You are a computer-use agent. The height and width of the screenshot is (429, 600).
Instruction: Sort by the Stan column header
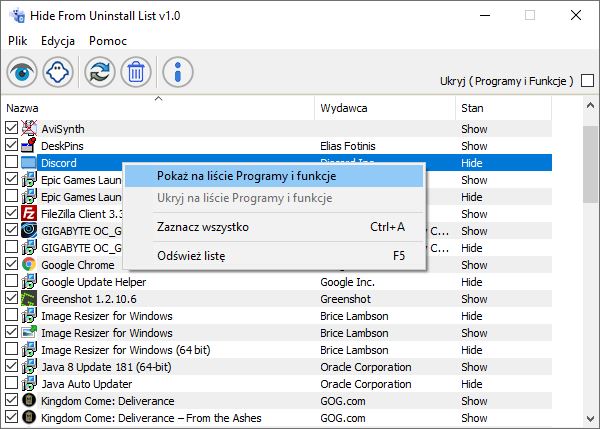504,108
